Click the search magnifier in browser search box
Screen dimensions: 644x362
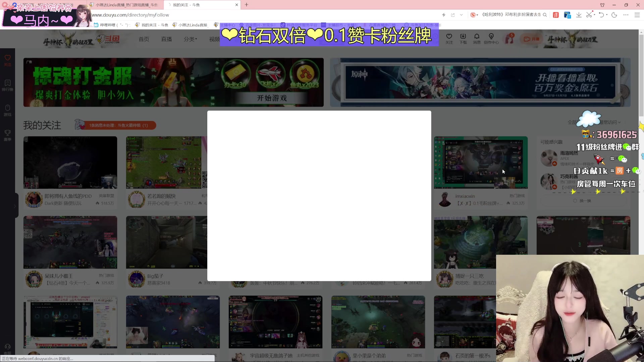pos(545,15)
